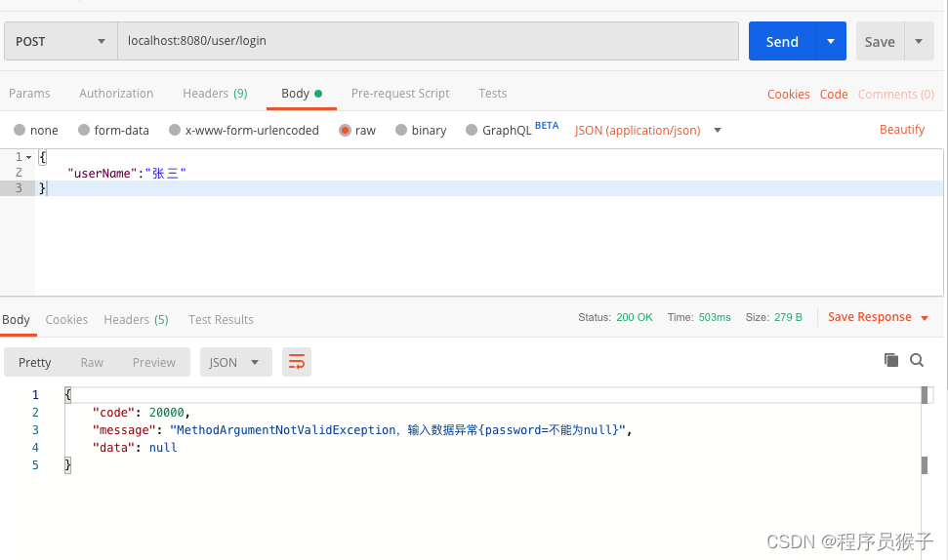
Task: Click the Status 200 OK text
Action: (x=615, y=317)
